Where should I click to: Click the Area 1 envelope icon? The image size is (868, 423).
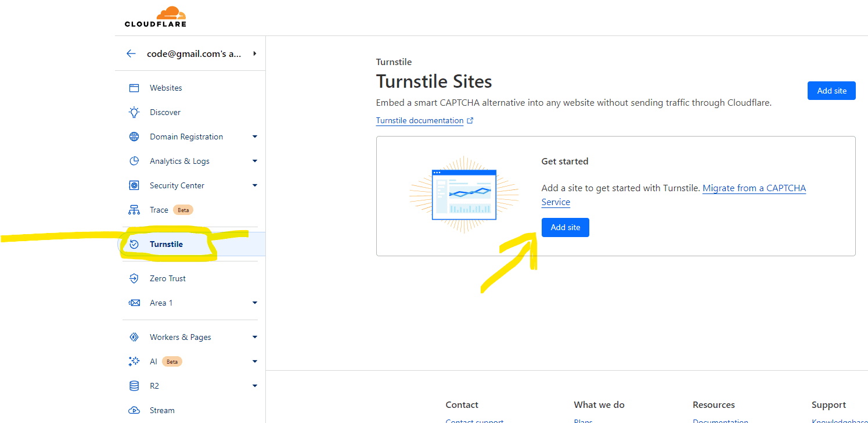pyautogui.click(x=134, y=303)
